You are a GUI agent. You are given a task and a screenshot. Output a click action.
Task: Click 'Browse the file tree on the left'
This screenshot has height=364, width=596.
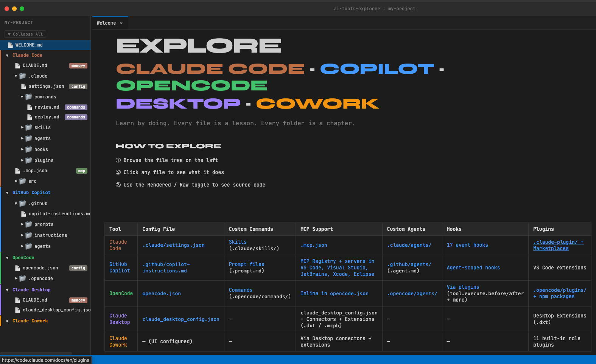171,160
